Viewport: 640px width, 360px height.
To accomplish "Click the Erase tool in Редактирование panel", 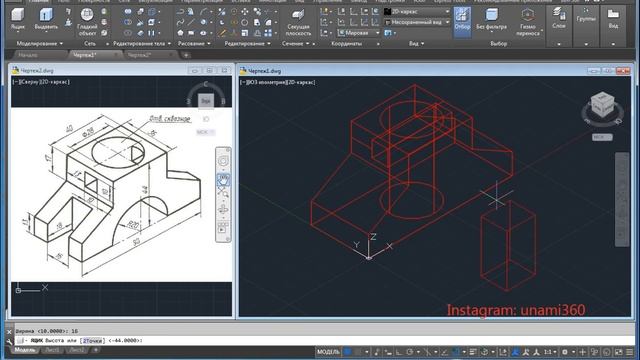I will tap(222, 33).
